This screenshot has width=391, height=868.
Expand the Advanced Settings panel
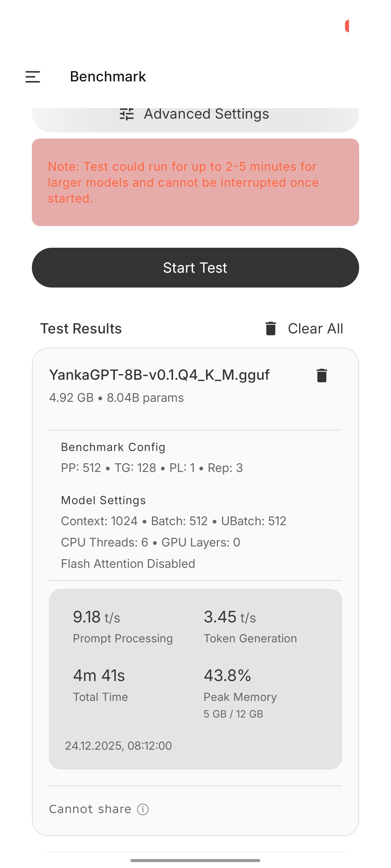(x=195, y=118)
